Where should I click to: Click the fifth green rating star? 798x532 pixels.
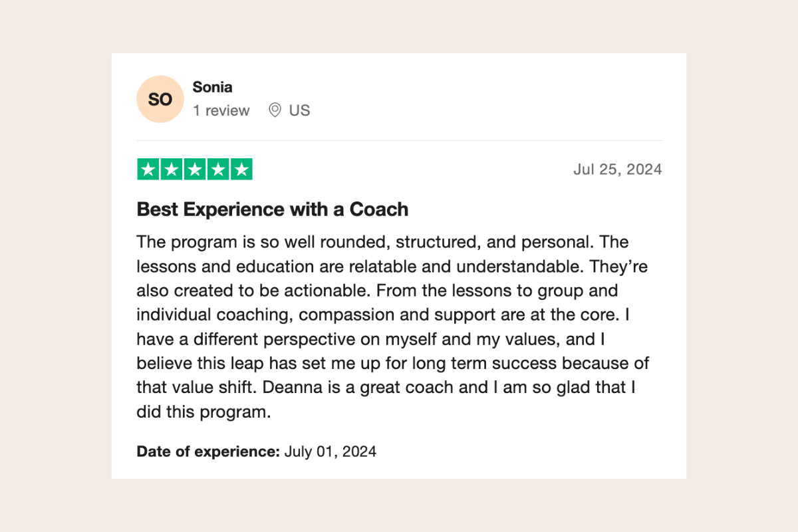(241, 170)
